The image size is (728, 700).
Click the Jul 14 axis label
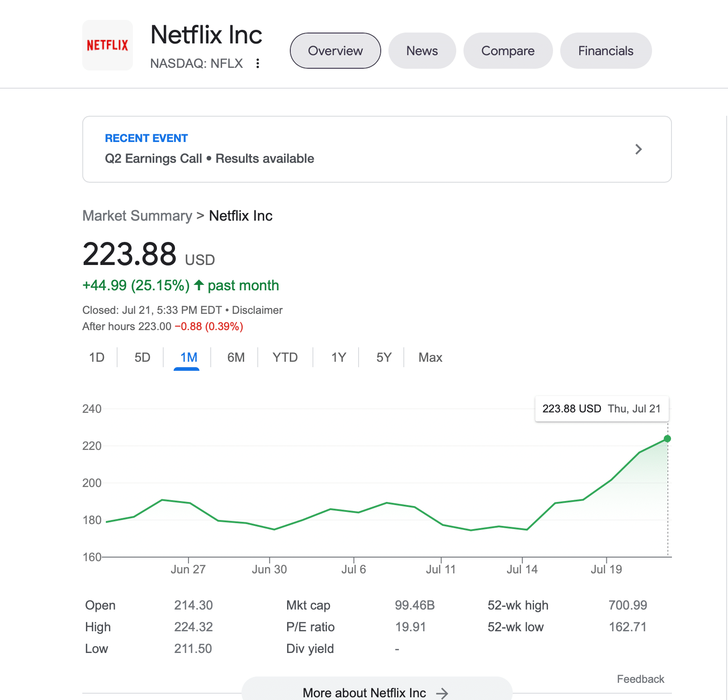522,569
